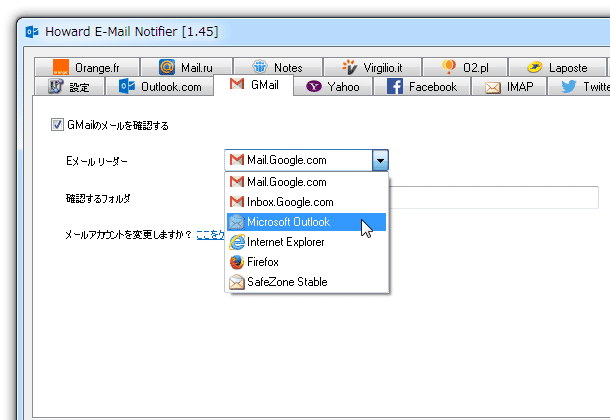Click the Yahoo purple icon
Image resolution: width=610 pixels, height=420 pixels.
click(x=314, y=86)
